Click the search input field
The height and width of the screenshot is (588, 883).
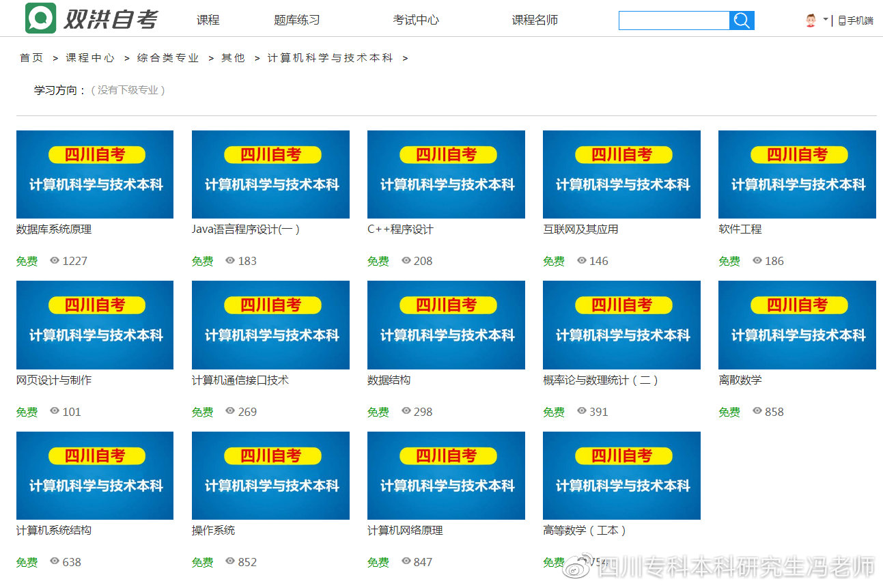tap(673, 20)
